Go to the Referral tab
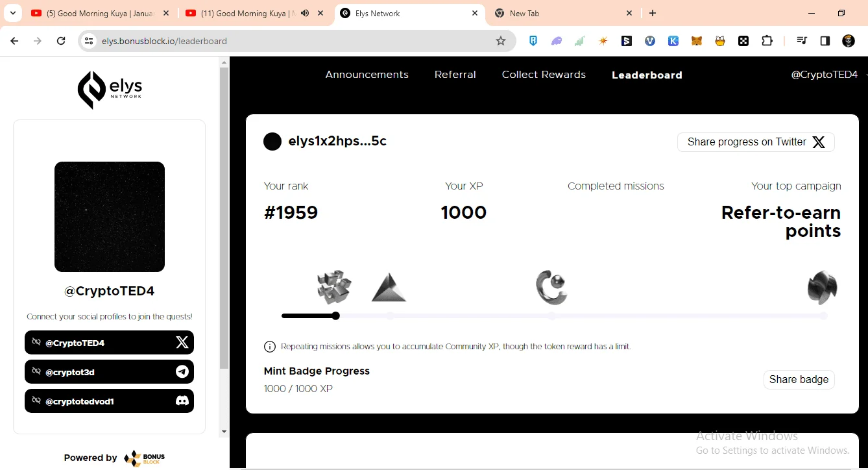This screenshot has width=868, height=470. click(x=455, y=75)
